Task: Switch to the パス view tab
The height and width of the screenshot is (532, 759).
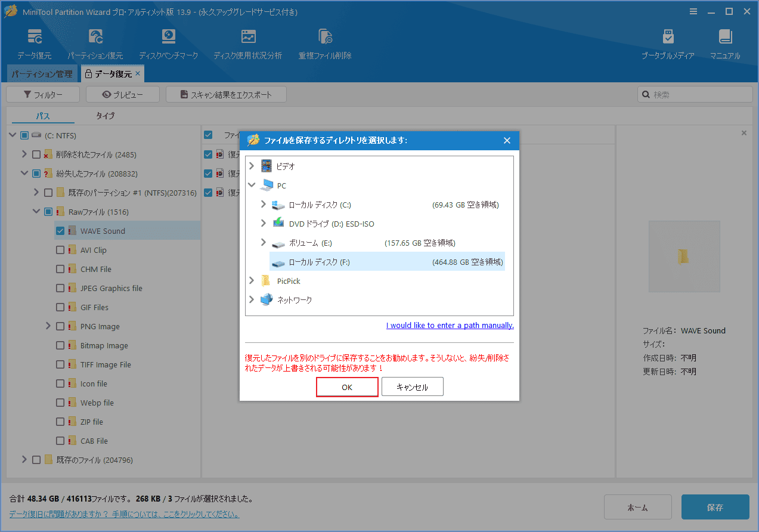Action: pyautogui.click(x=43, y=116)
